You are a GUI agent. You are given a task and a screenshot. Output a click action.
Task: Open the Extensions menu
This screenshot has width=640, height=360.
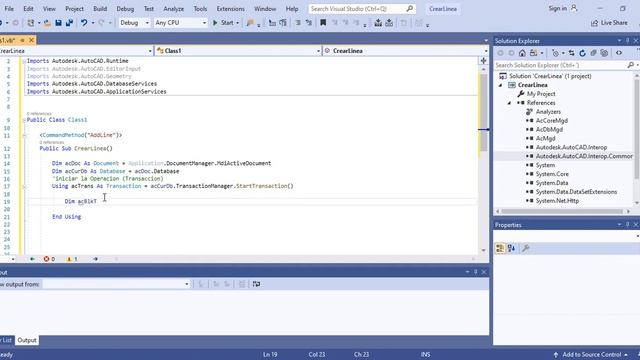pos(231,9)
